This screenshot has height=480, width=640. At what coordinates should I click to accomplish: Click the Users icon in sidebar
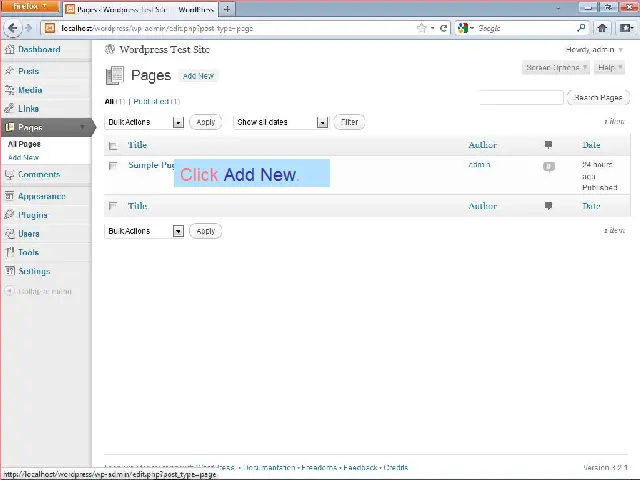9,233
